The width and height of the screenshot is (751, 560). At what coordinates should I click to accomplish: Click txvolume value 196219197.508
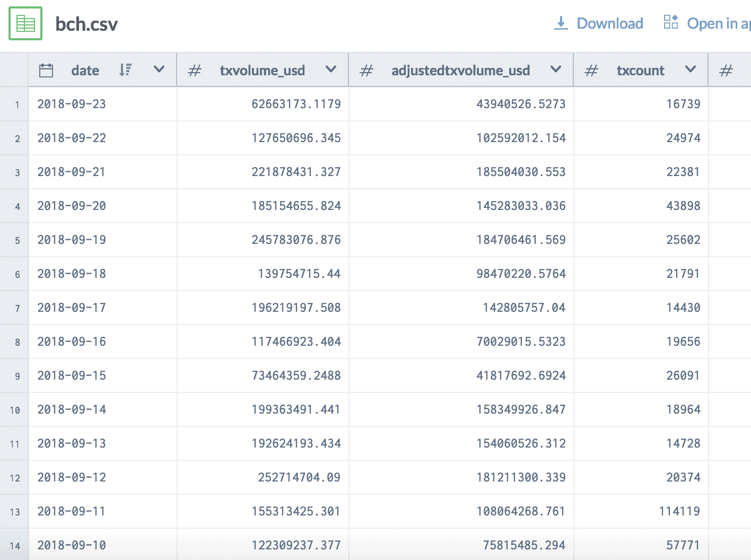coord(296,308)
